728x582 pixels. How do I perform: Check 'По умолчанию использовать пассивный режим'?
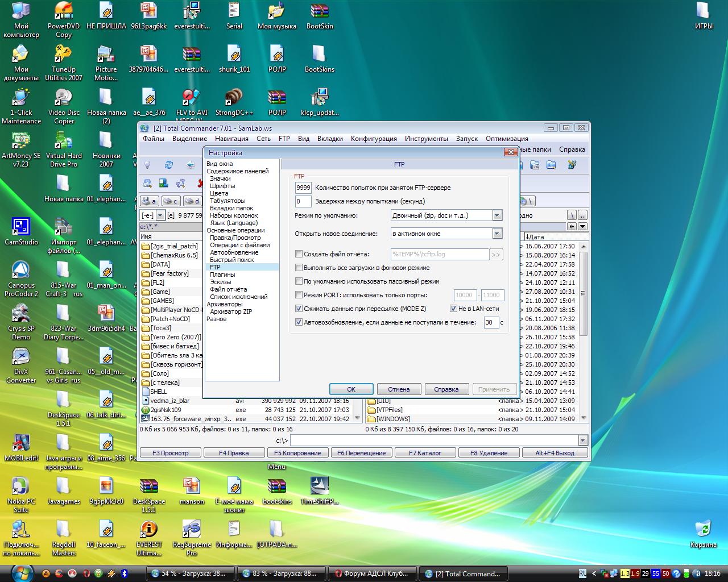(x=299, y=281)
